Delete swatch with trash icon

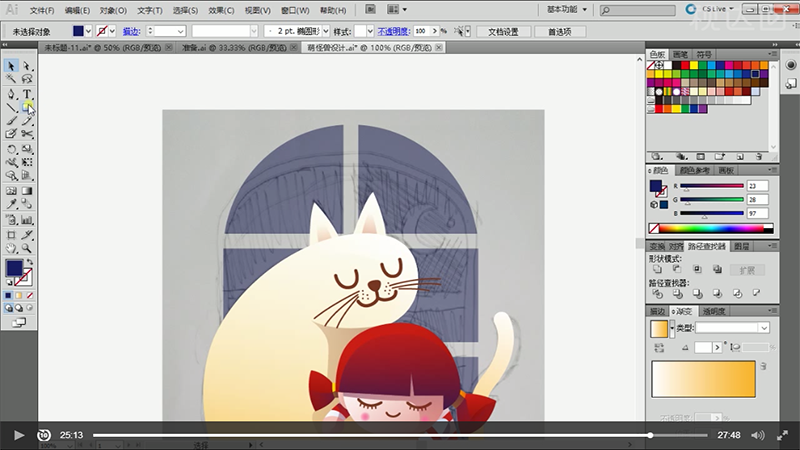pos(759,157)
